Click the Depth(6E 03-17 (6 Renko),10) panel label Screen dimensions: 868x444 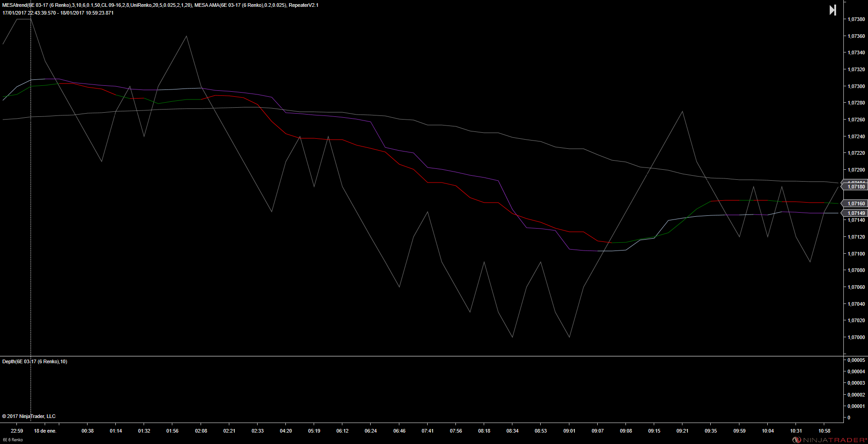35,361
